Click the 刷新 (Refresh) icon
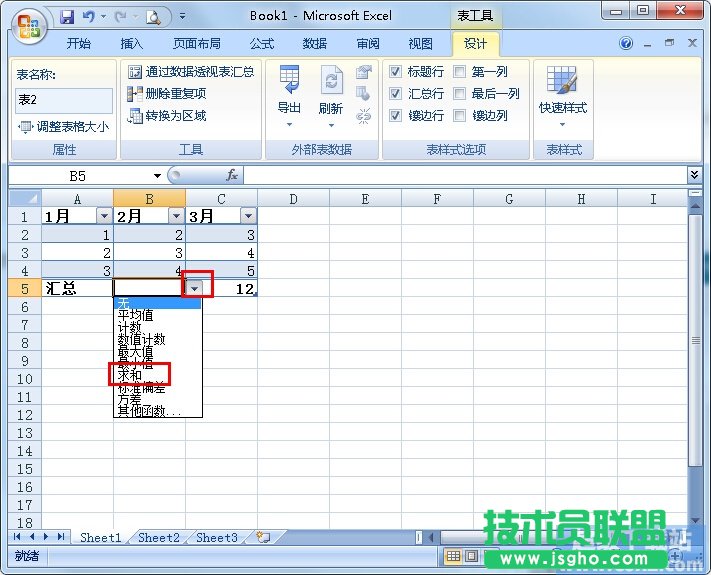The height and width of the screenshot is (575, 711). point(331,82)
